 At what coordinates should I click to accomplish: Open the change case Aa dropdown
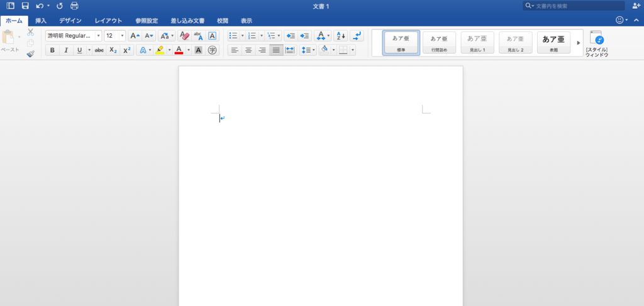pos(166,36)
